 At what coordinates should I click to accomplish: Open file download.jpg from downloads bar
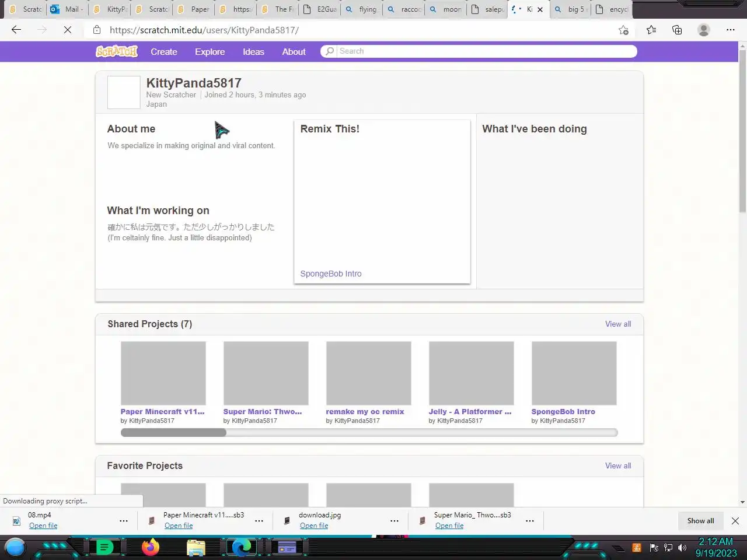coord(314,526)
